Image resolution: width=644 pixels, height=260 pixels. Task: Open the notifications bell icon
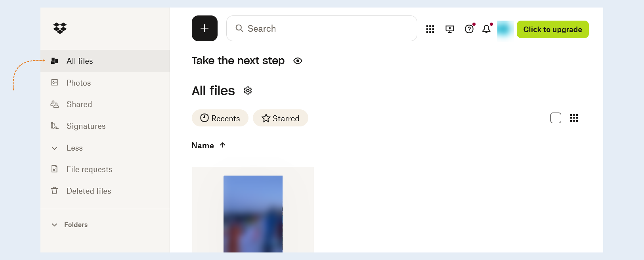[486, 29]
